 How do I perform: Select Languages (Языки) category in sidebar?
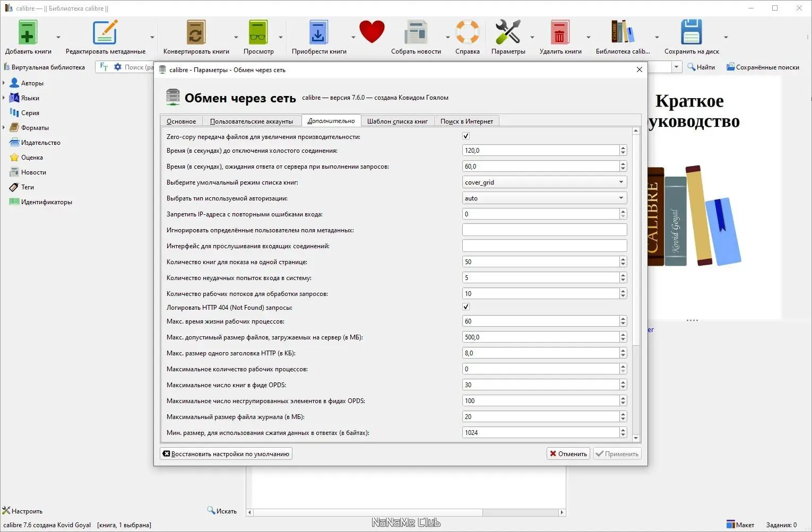[x=30, y=98]
